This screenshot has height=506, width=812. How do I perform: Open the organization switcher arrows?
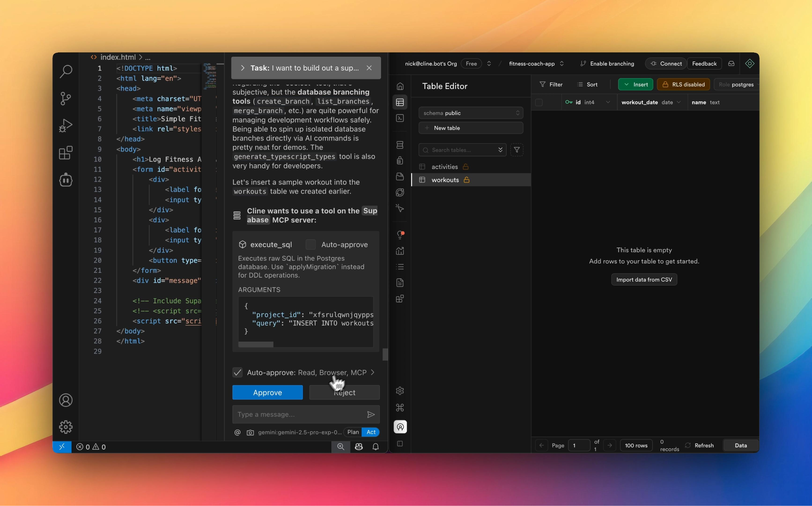point(489,63)
